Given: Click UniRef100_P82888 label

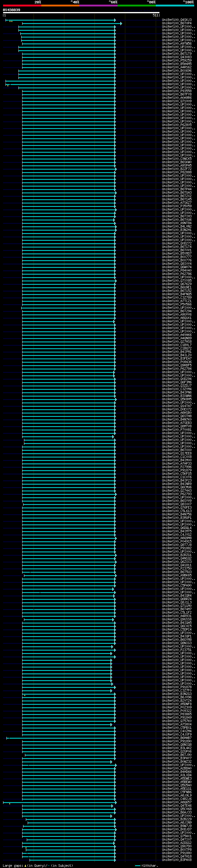Looking at the screenshot, I should coord(177,172).
